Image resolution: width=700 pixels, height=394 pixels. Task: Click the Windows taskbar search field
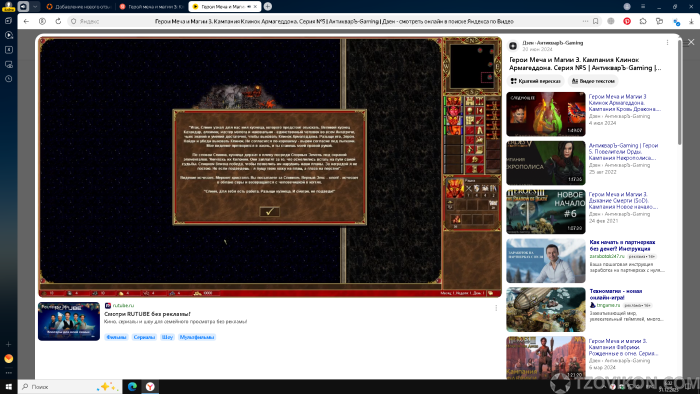pos(70,386)
